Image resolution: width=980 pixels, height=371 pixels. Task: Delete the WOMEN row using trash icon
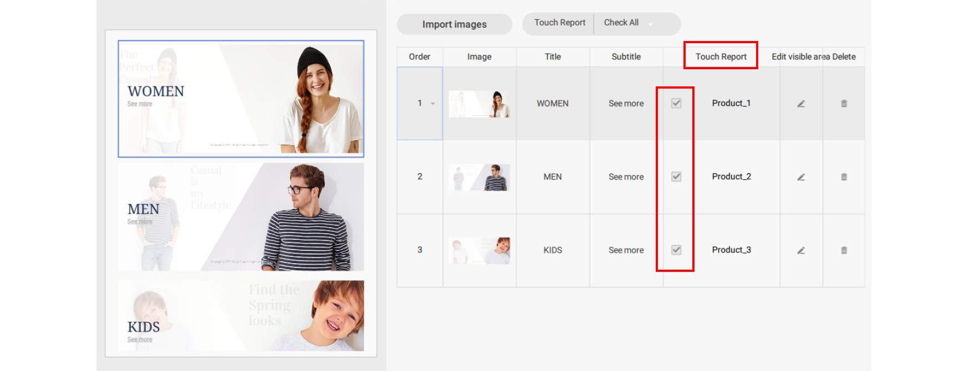tap(844, 104)
